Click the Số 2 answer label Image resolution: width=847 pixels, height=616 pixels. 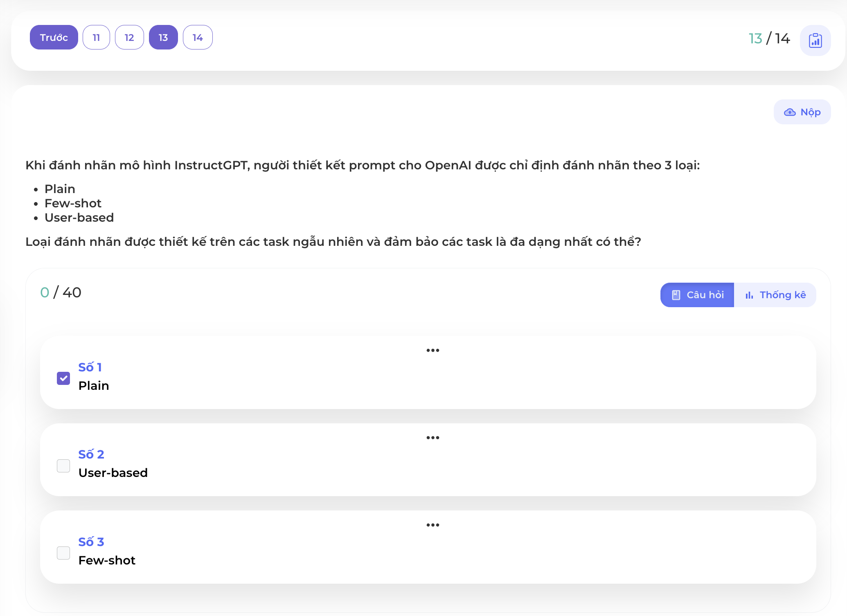click(x=91, y=454)
